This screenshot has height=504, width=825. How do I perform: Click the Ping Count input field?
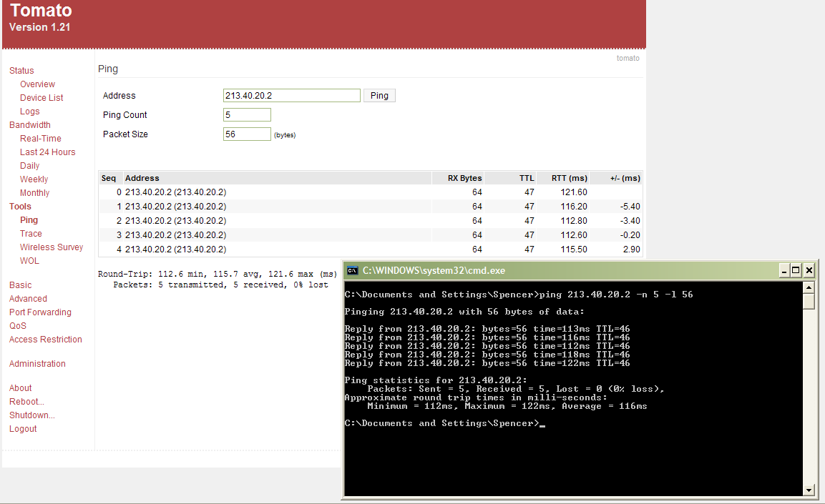point(247,115)
